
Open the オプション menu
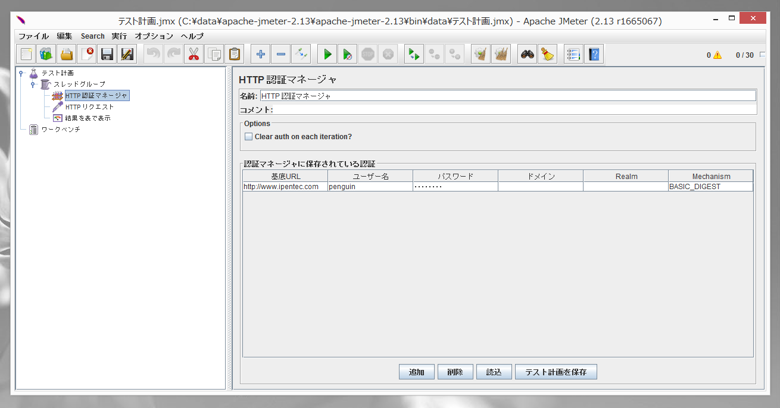coord(154,36)
